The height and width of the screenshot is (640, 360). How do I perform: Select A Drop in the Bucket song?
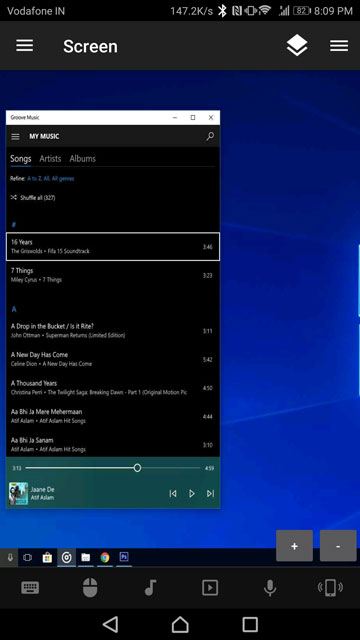click(113, 331)
